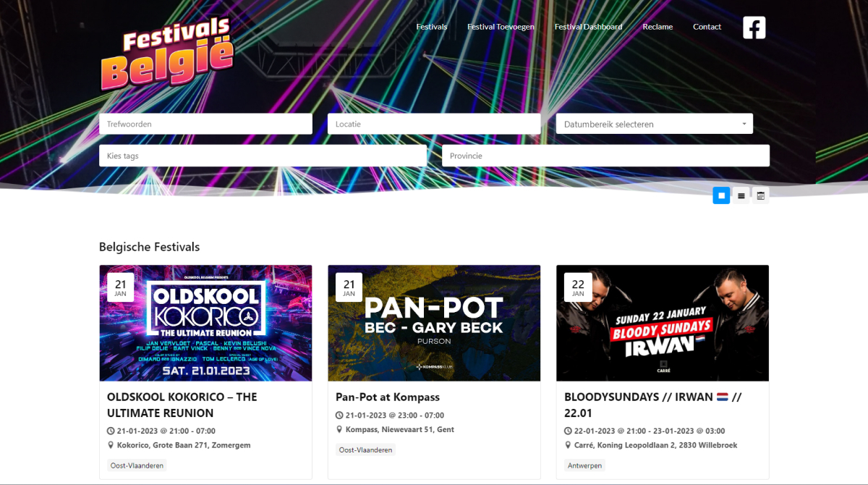The height and width of the screenshot is (485, 868).
Task: Click clock icon on Oldskool Kokorico event
Action: 111,431
